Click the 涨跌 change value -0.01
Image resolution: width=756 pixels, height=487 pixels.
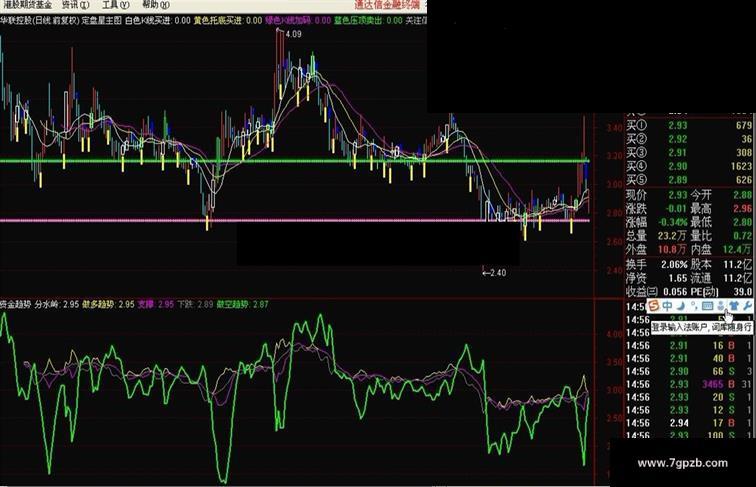(675, 208)
